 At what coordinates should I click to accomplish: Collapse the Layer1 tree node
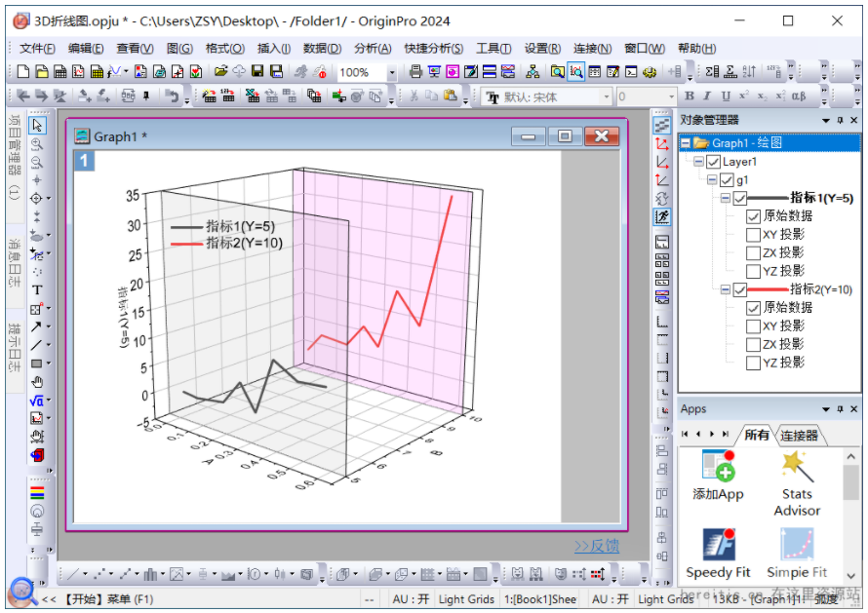click(x=699, y=162)
